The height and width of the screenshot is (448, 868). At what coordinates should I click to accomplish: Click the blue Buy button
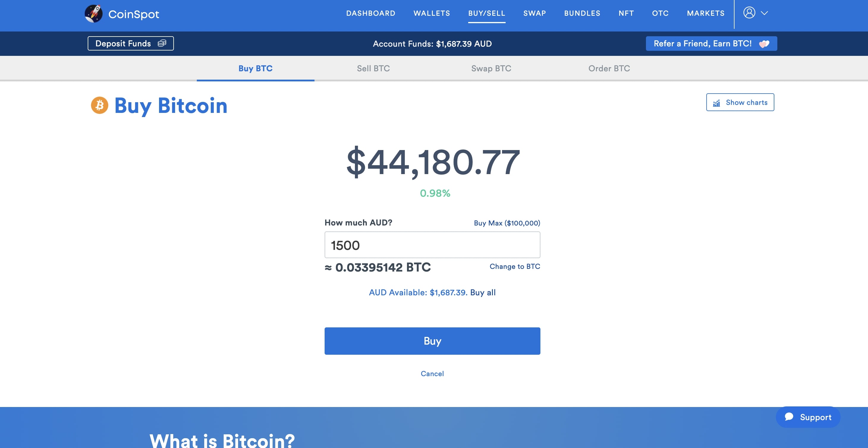pos(432,341)
